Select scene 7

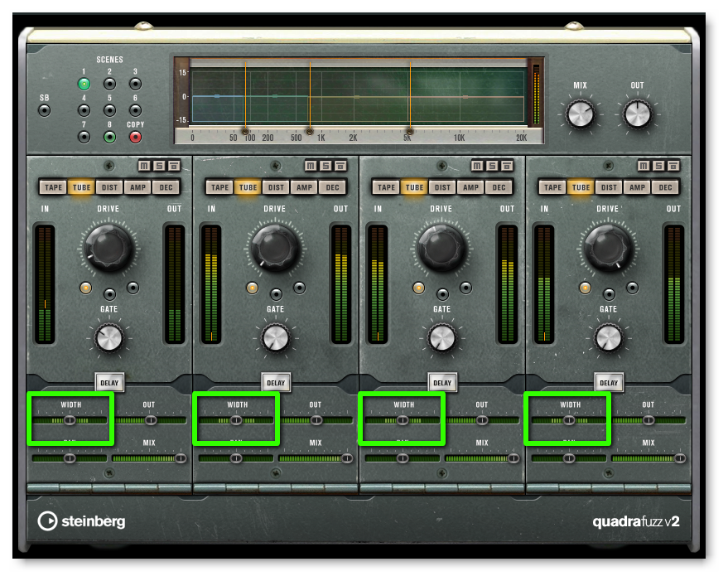point(84,138)
